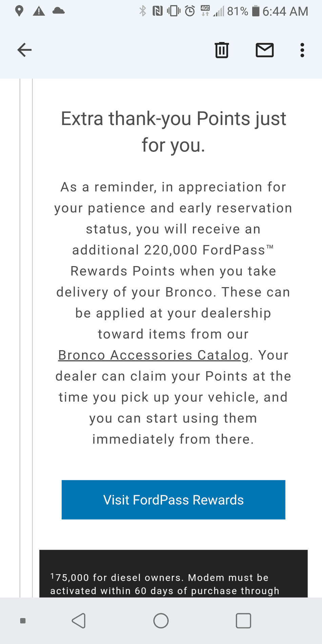Tap the vibrate mode status icon

[174, 11]
